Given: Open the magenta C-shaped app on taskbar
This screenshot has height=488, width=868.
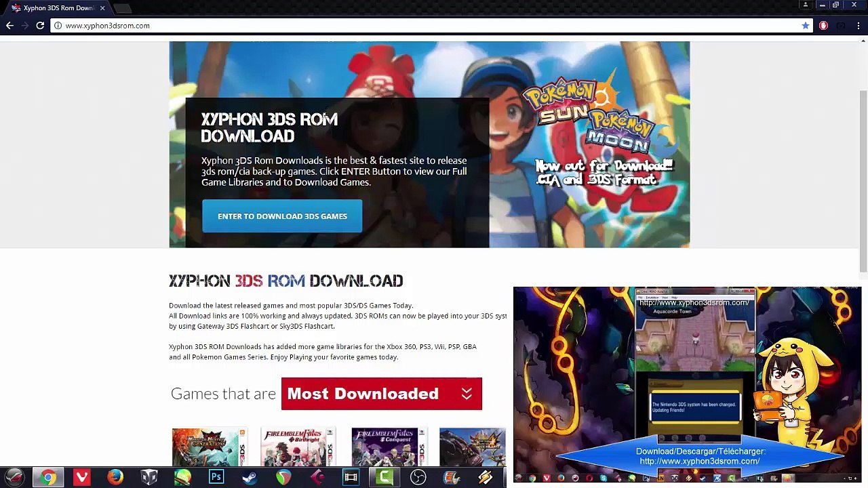Looking at the screenshot, I should pos(317,478).
